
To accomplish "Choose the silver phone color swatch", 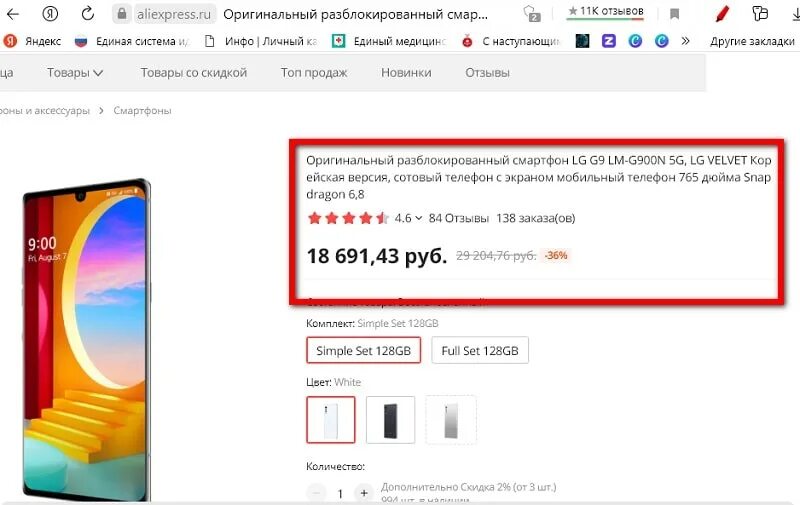I will pyautogui.click(x=451, y=420).
